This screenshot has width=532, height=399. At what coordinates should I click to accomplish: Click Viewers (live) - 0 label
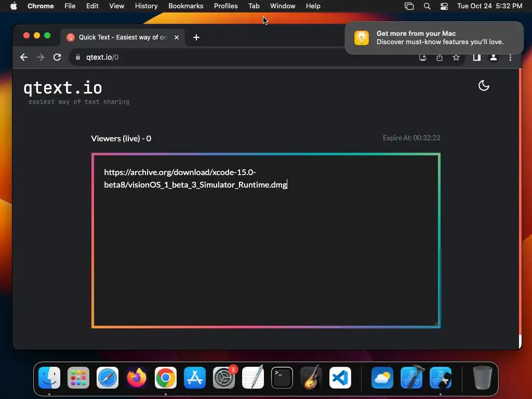121,138
